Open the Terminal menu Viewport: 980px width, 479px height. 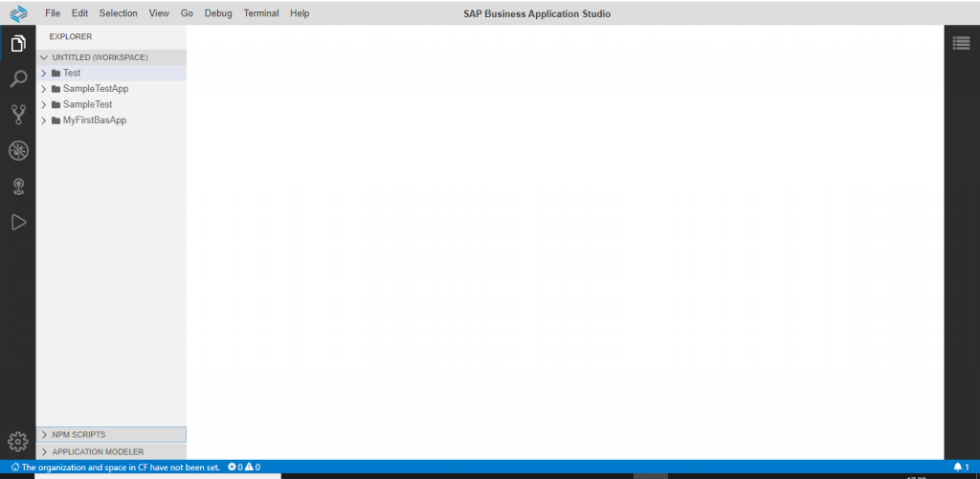click(261, 13)
